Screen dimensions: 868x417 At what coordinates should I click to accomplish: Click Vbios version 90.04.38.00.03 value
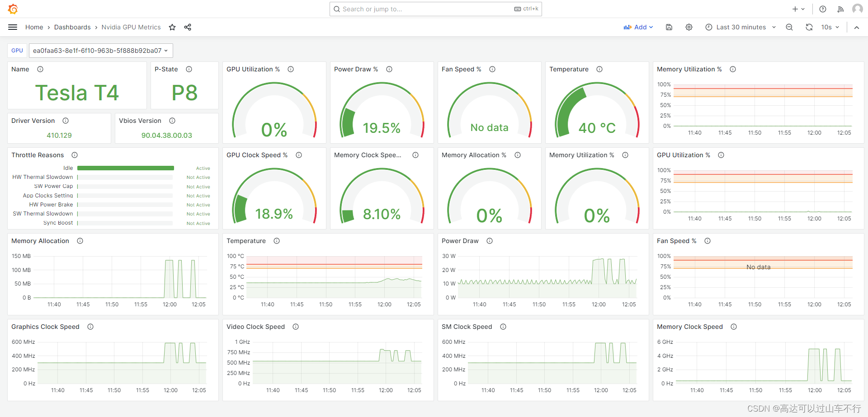coord(167,136)
